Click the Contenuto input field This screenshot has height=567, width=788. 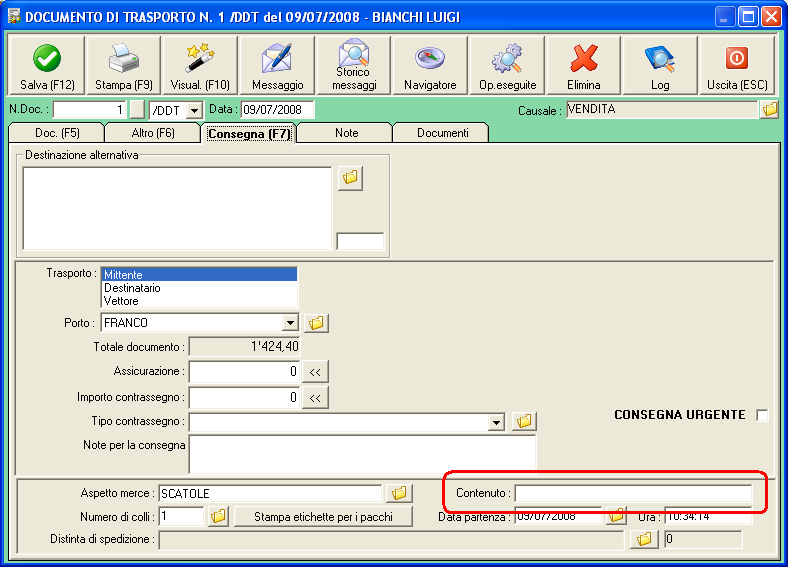(633, 494)
